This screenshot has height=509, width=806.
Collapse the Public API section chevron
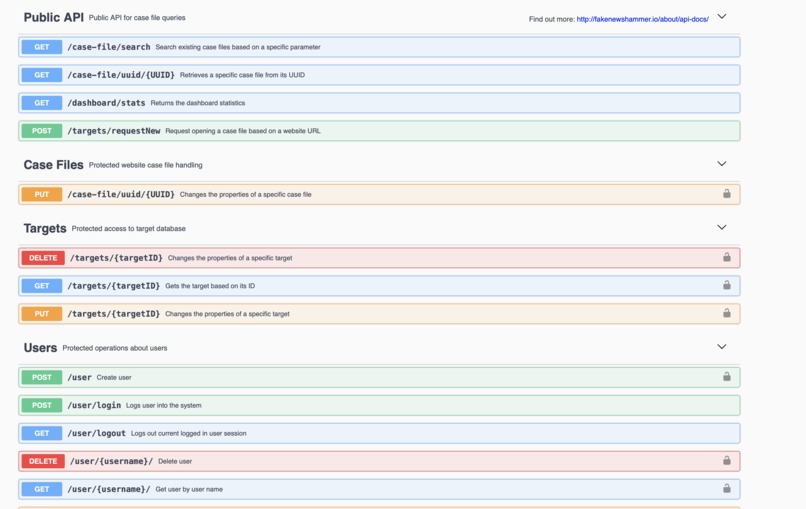(x=722, y=16)
